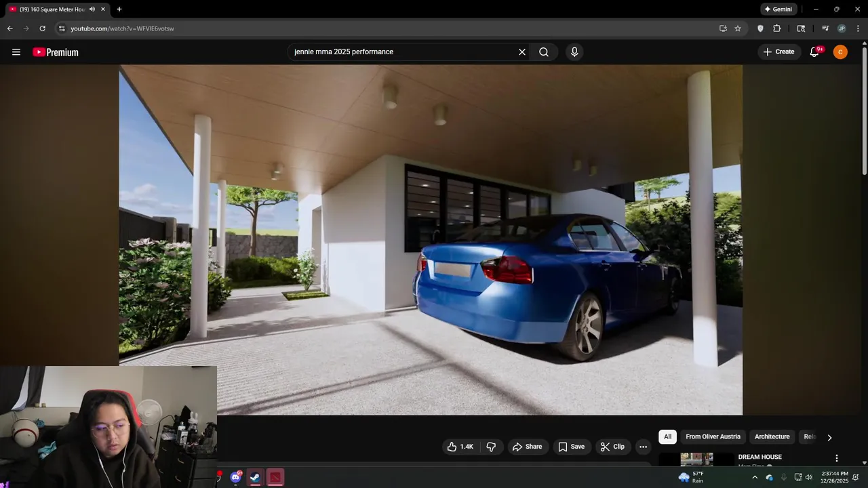
Task: Click the DREAM HOUSE video thumbnail
Action: 696,459
